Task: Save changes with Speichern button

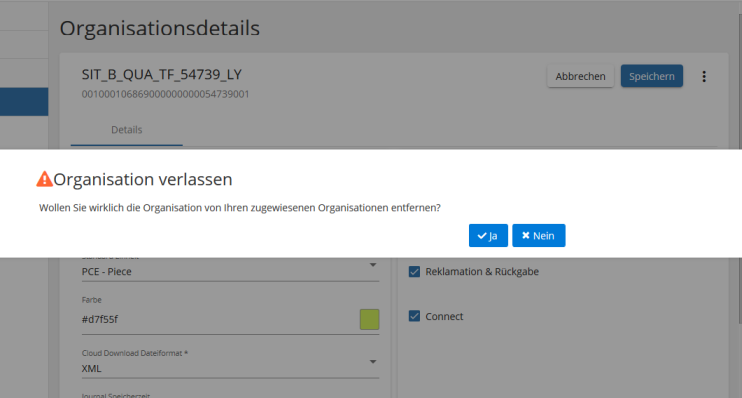Action: coord(652,76)
